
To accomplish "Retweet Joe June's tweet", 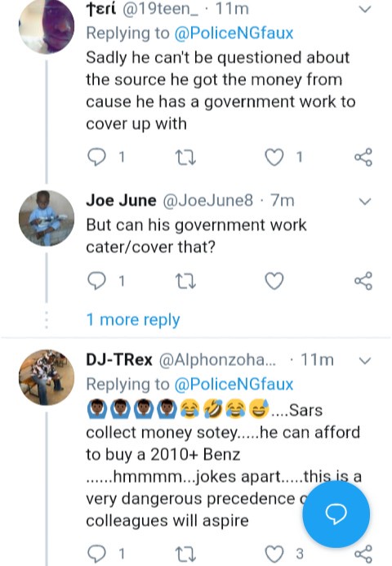I will (185, 281).
